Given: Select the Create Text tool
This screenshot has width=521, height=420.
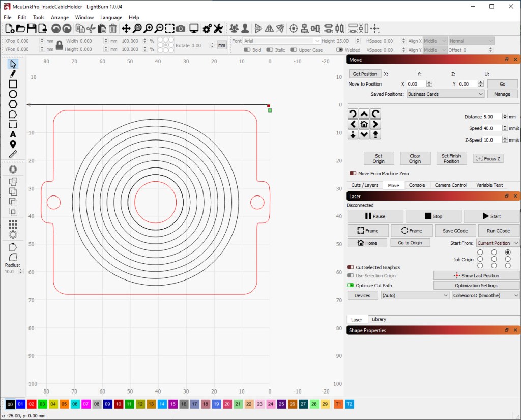Looking at the screenshot, I should point(13,134).
